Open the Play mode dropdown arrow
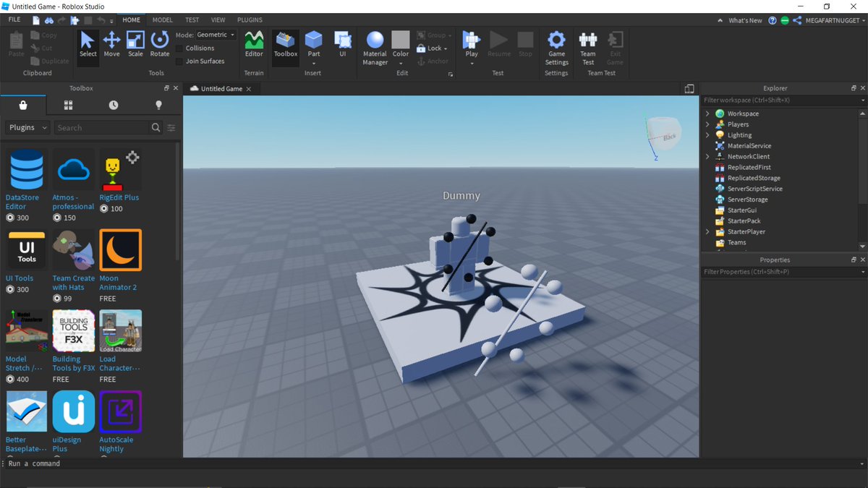 (472, 63)
